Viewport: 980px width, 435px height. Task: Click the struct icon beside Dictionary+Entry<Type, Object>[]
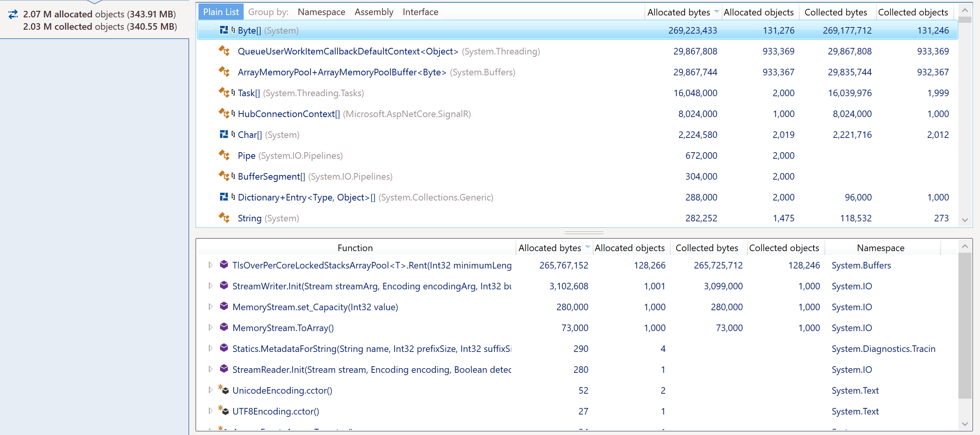coord(224,197)
